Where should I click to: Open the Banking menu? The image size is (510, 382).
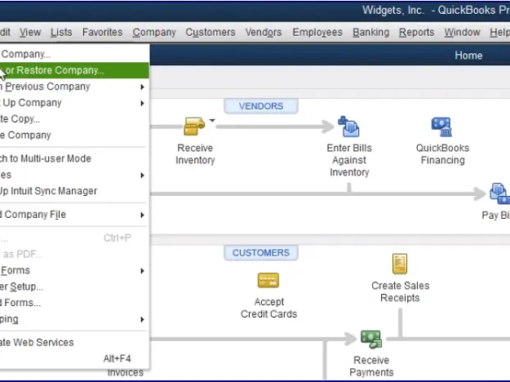pos(371,32)
